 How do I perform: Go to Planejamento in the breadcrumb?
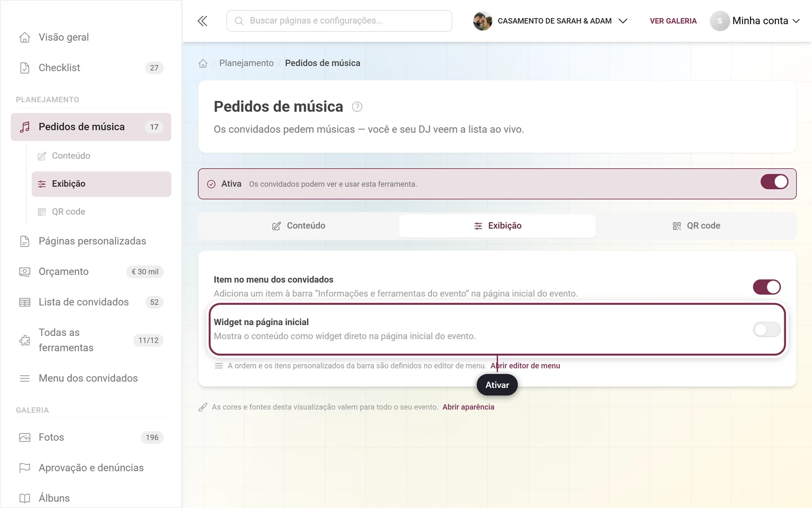(x=246, y=63)
